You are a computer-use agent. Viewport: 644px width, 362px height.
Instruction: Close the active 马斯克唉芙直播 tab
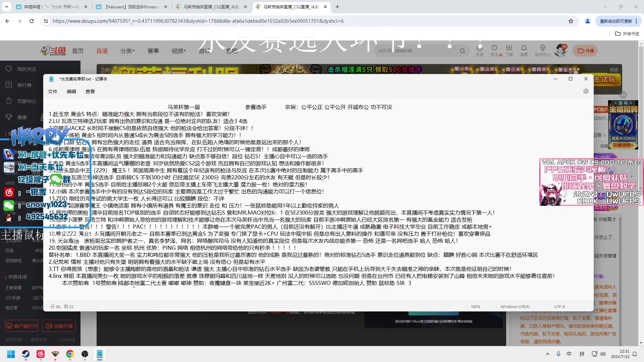click(x=325, y=7)
